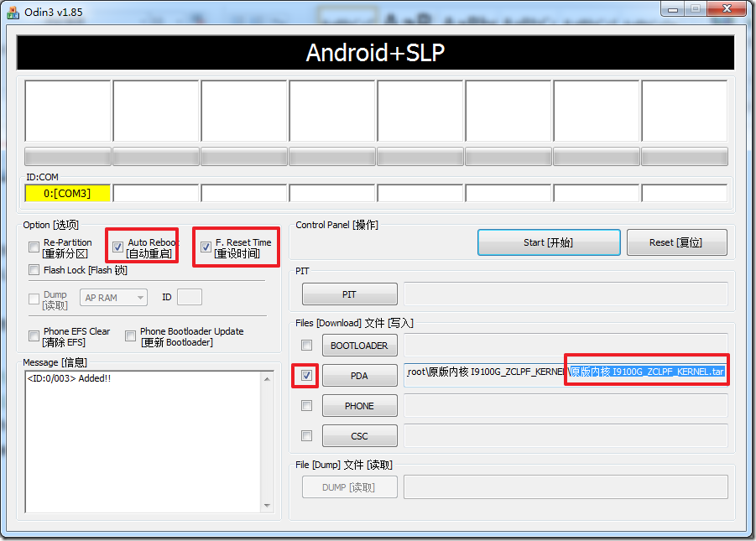Viewport: 756px width, 541px height.
Task: Click the Reset button
Action: [x=677, y=242]
